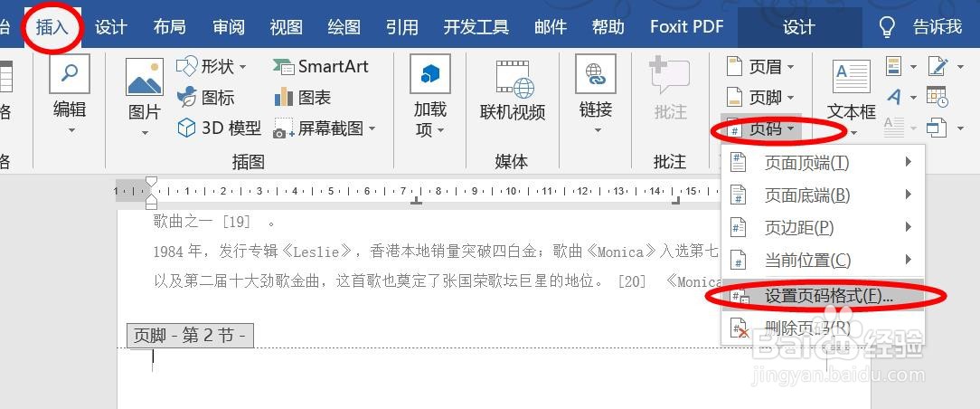Image resolution: width=980 pixels, height=409 pixels.
Task: Open the Quick Parts document parts icon
Action: (x=894, y=66)
